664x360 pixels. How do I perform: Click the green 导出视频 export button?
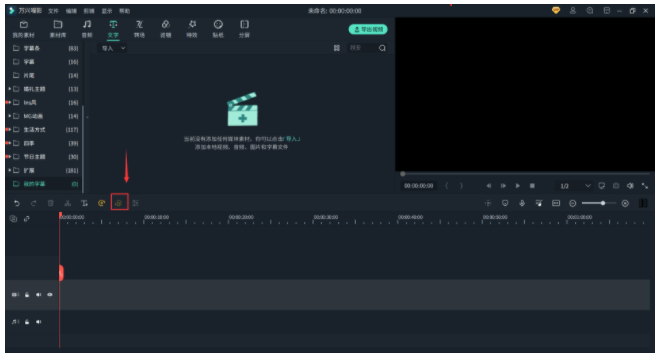[368, 29]
